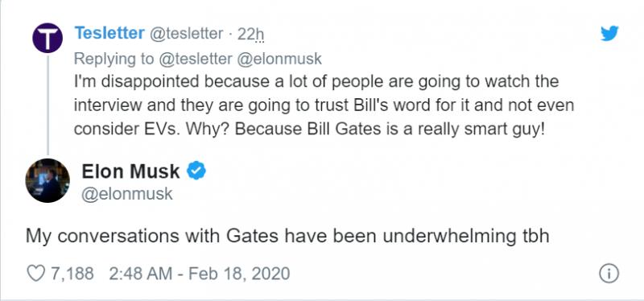
Task: Click the Replying to label
Action: click(x=114, y=59)
